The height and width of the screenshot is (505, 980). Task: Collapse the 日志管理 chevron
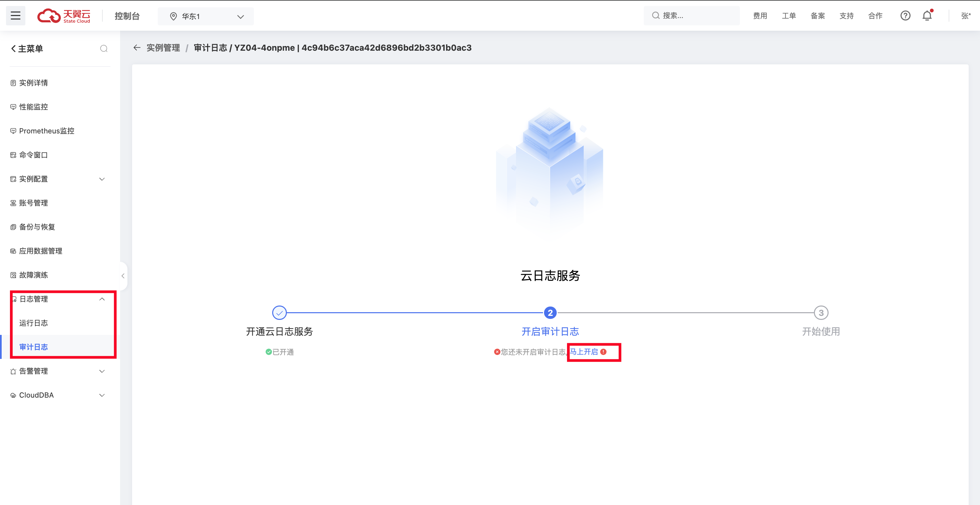tap(102, 299)
